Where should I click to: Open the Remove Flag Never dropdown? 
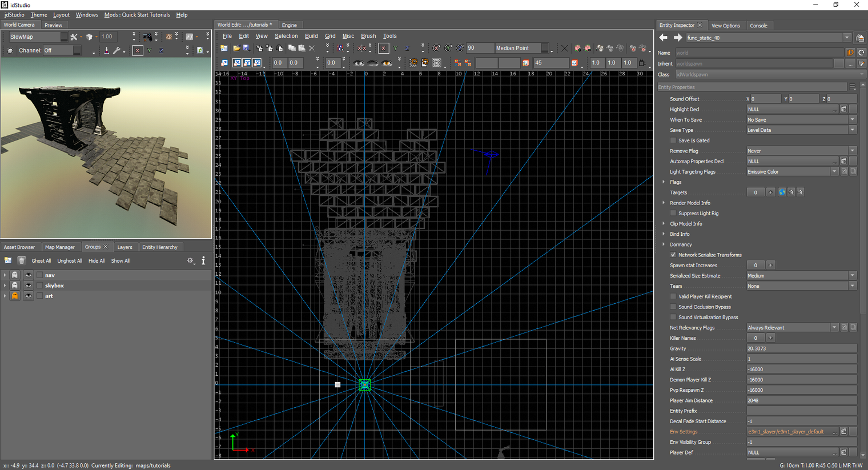[801, 151]
